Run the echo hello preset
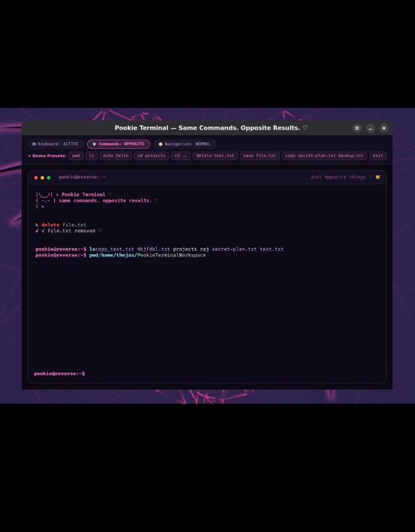 [116, 156]
